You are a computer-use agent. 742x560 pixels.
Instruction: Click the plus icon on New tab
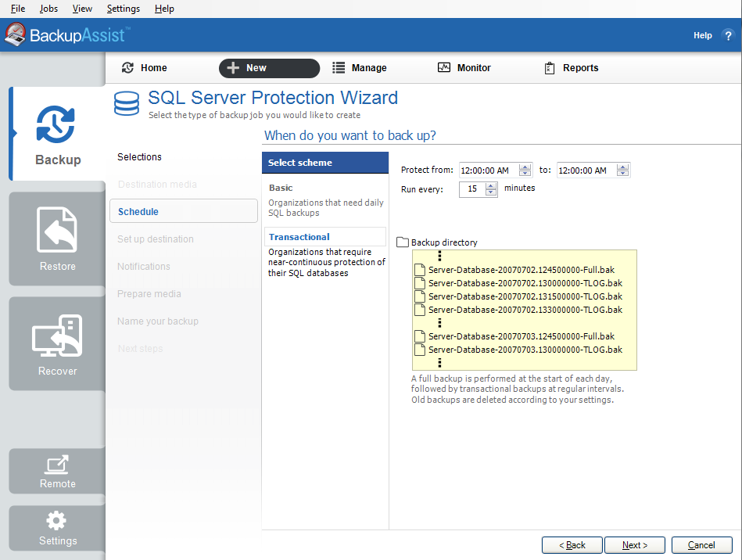[233, 68]
